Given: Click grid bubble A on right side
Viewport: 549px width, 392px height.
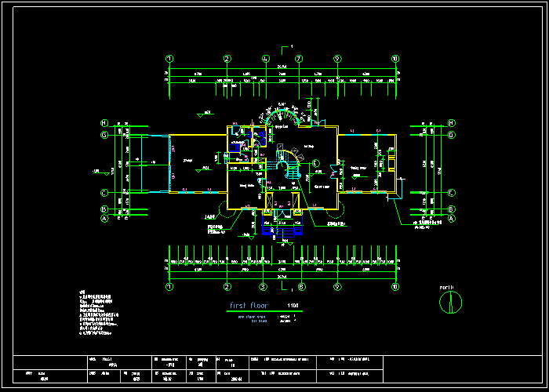Looking at the screenshot, I should [x=452, y=220].
